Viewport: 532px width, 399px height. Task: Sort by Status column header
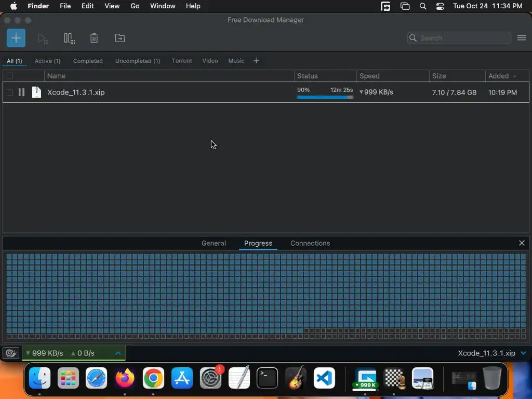click(325, 76)
